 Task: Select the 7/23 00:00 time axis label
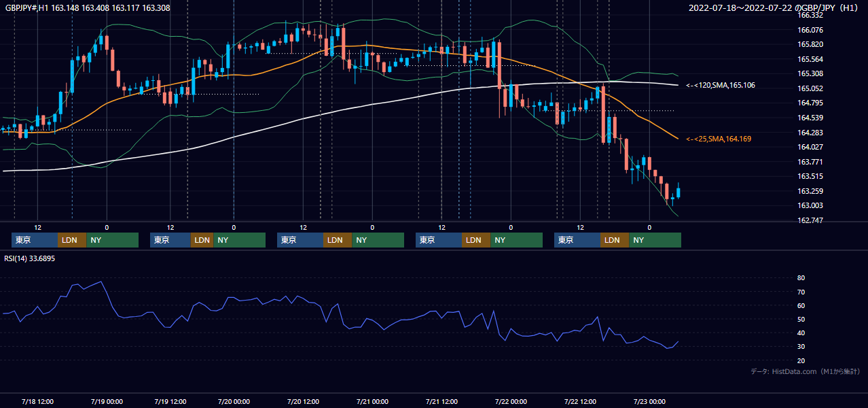(649, 401)
